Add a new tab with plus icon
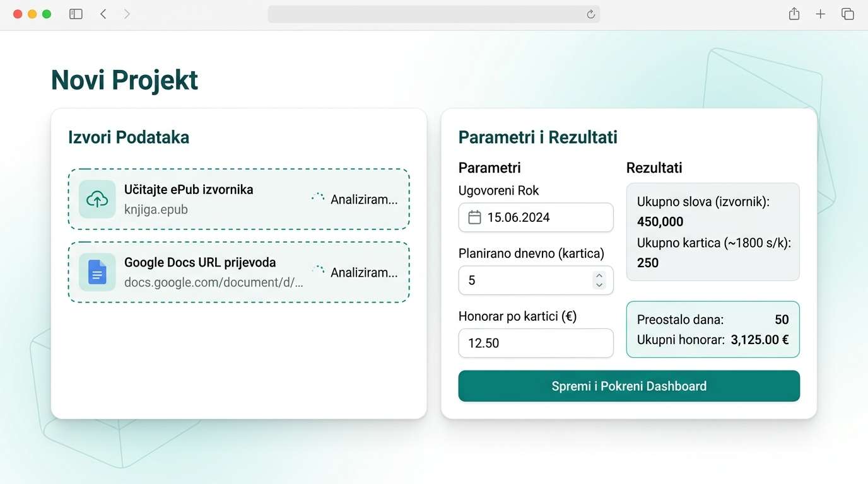 (x=820, y=14)
